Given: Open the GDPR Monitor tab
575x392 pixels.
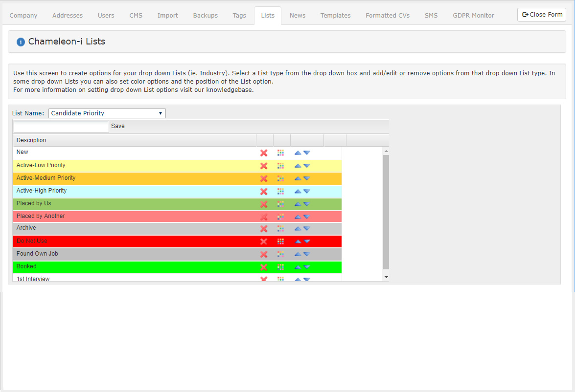Looking at the screenshot, I should point(473,15).
